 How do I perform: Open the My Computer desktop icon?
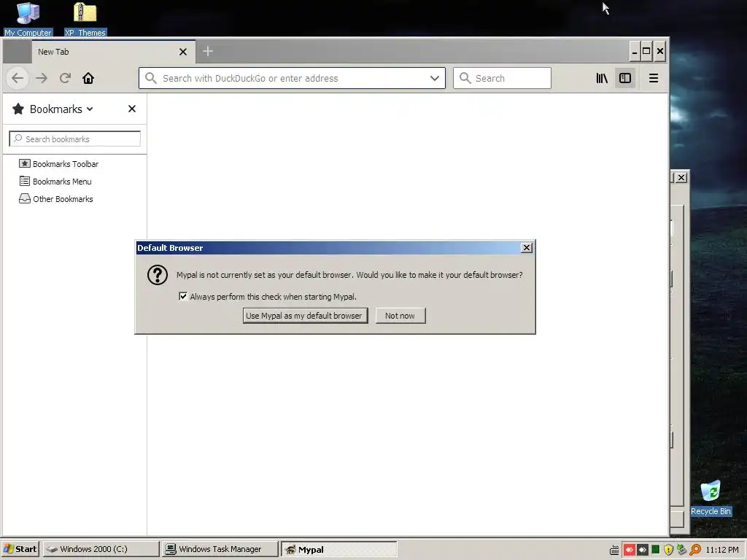[x=28, y=19]
